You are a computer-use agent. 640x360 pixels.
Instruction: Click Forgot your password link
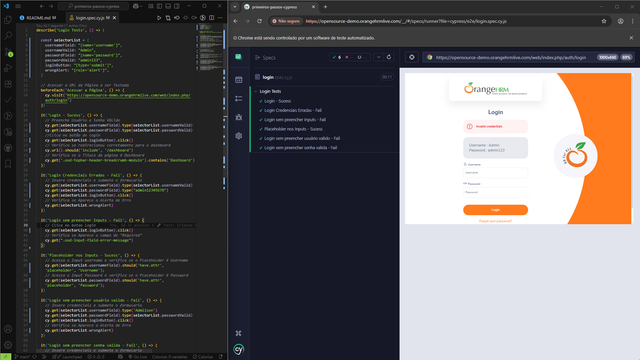(495, 221)
